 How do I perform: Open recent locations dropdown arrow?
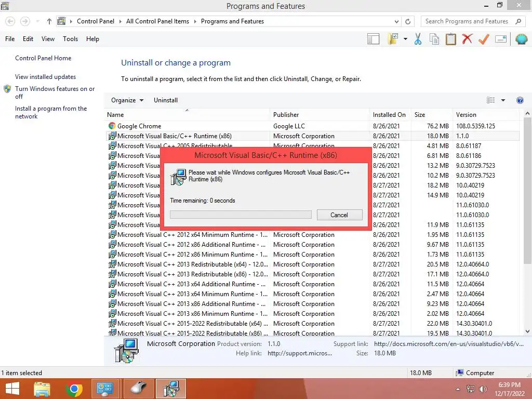(37, 21)
